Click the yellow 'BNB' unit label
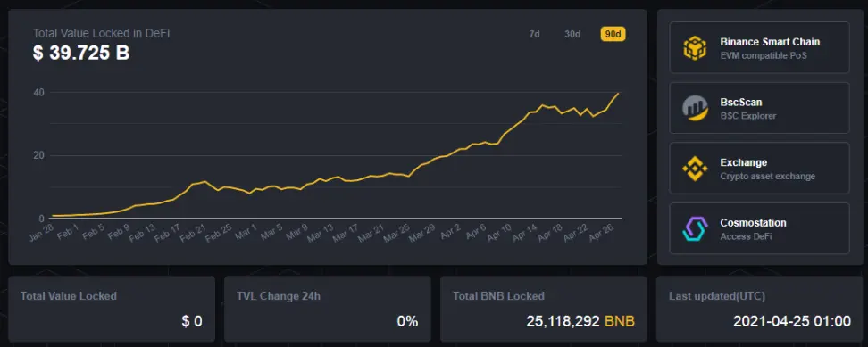The width and height of the screenshot is (868, 347). coord(620,322)
